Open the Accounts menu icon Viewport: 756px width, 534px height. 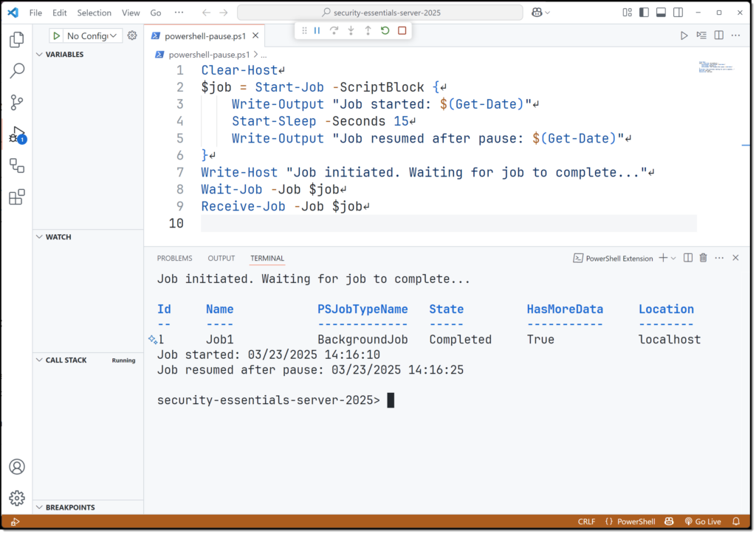point(17,467)
